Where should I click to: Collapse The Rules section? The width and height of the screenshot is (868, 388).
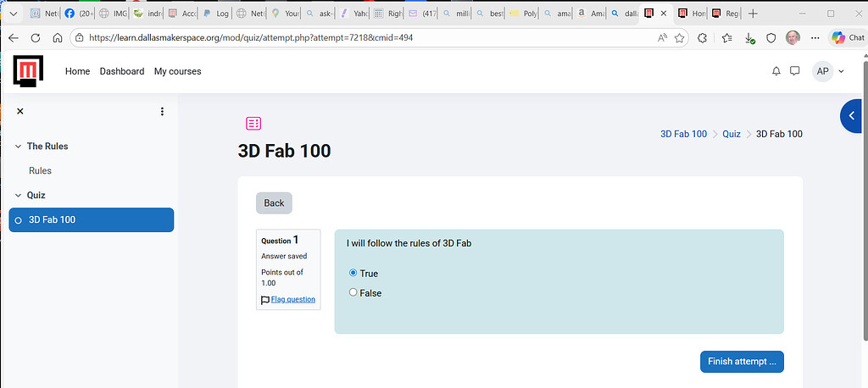tap(19, 147)
